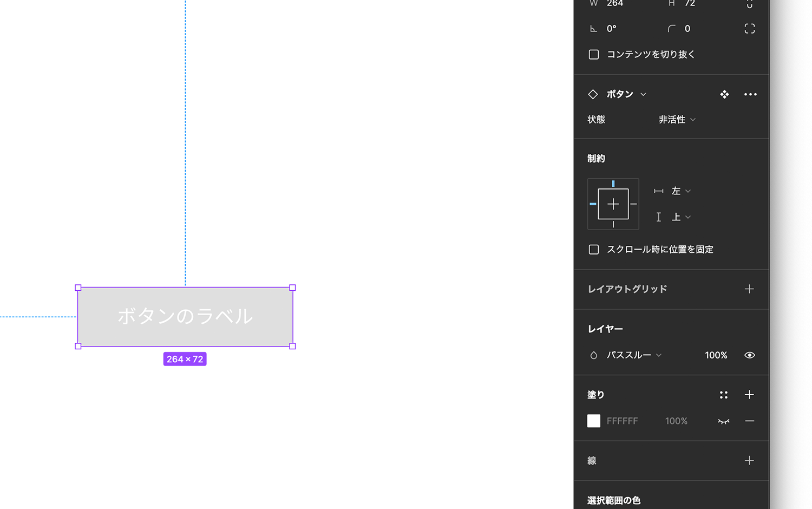Image resolution: width=812 pixels, height=509 pixels.
Task: Toggle layer visibility eye icon
Action: point(750,355)
